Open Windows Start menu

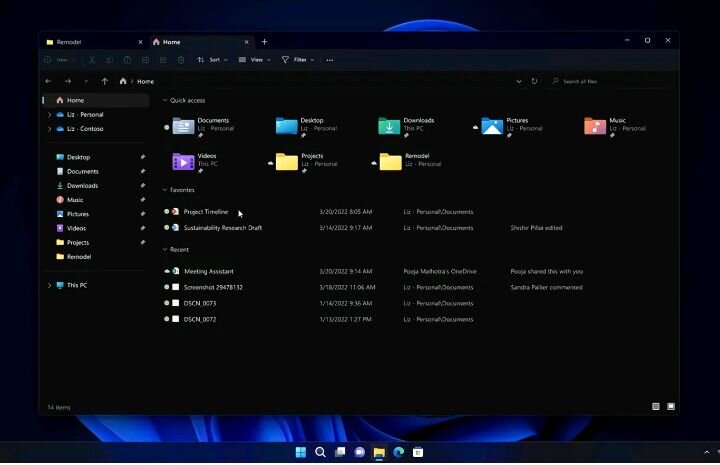[301, 453]
